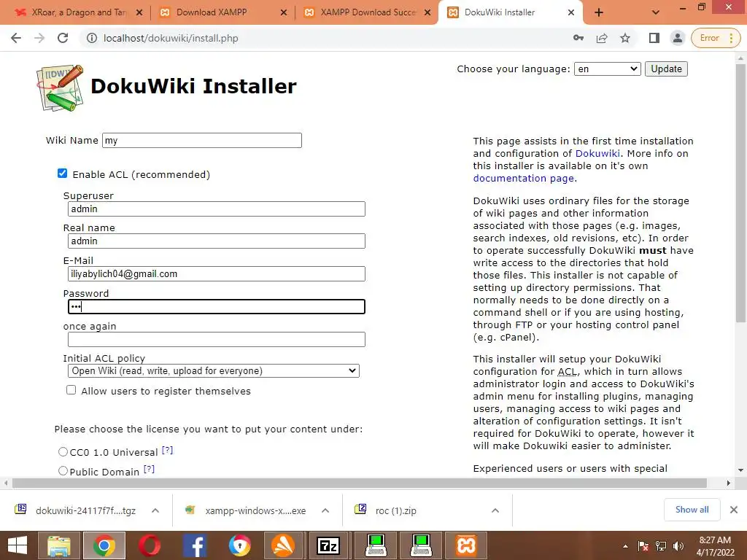Close the downloads bar
Viewport: 747px width, 560px height.
point(734,510)
